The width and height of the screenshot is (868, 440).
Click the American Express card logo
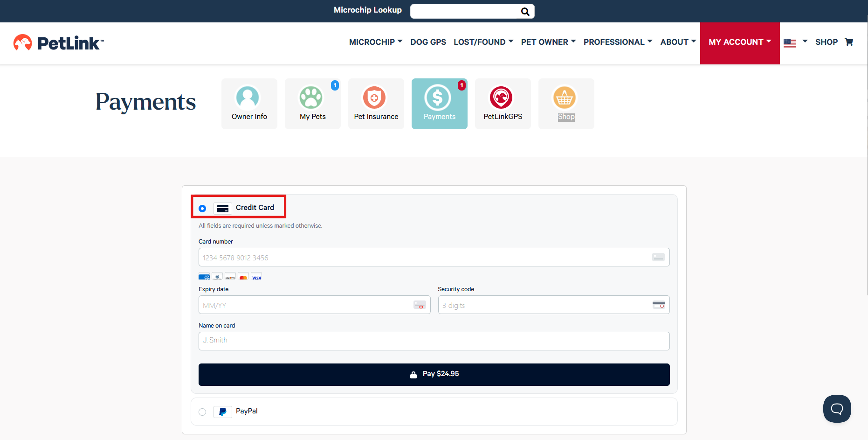pos(204,276)
